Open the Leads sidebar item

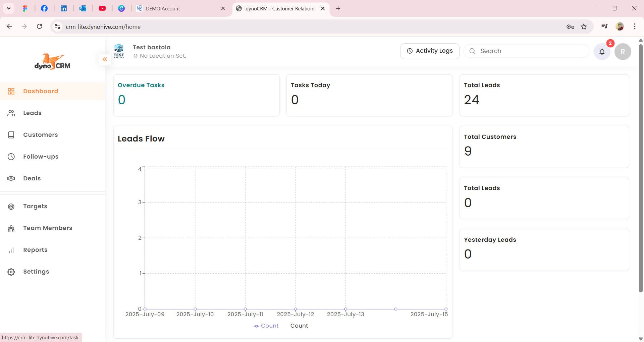(x=32, y=113)
